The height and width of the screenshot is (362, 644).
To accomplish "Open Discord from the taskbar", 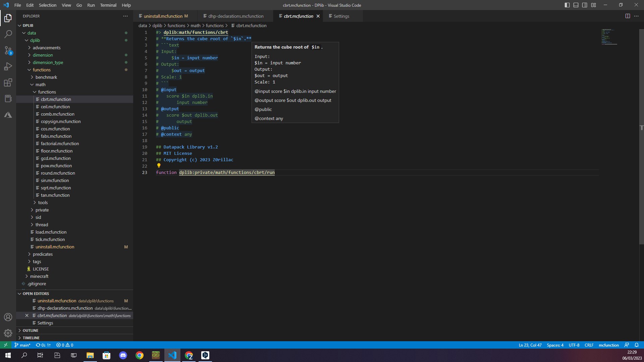I will pyautogui.click(x=123, y=355).
